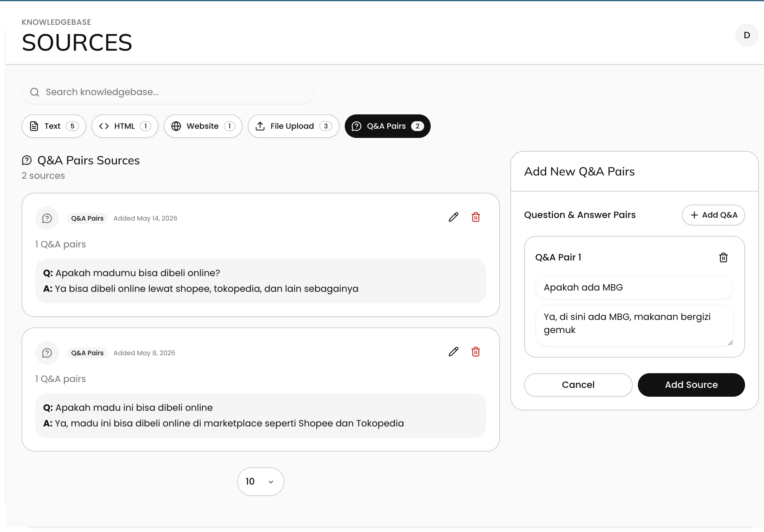
Task: Click question field containing Apakah ada MBG
Action: [x=634, y=288]
